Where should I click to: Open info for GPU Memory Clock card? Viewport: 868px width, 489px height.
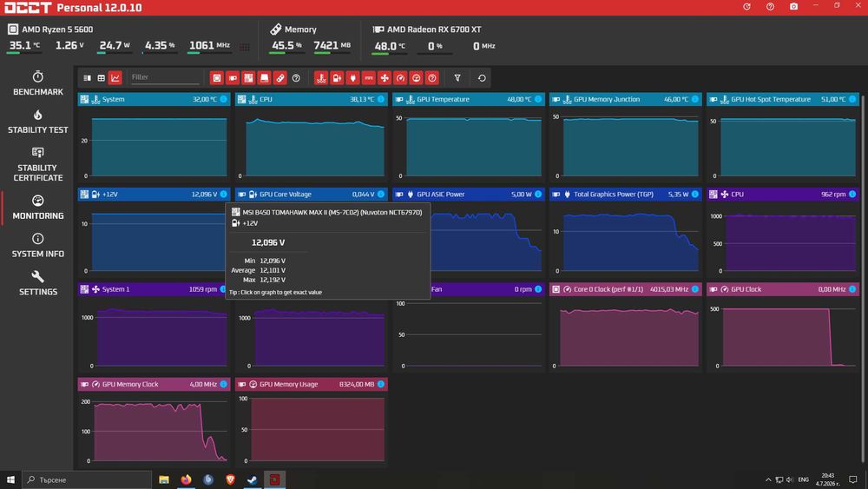[x=224, y=384]
